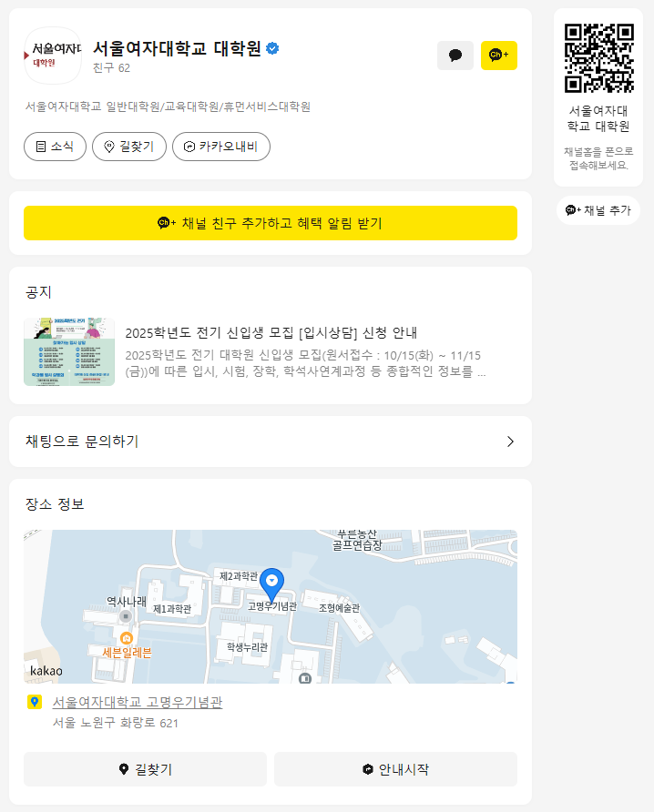Click kakao logo on the map
Screen dimensions: 654x812
[46, 671]
